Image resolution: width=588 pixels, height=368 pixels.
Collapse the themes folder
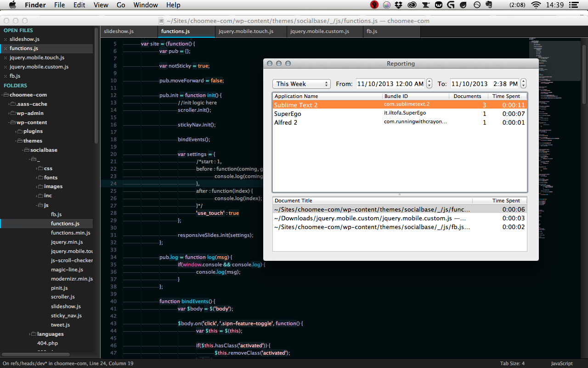16,141
